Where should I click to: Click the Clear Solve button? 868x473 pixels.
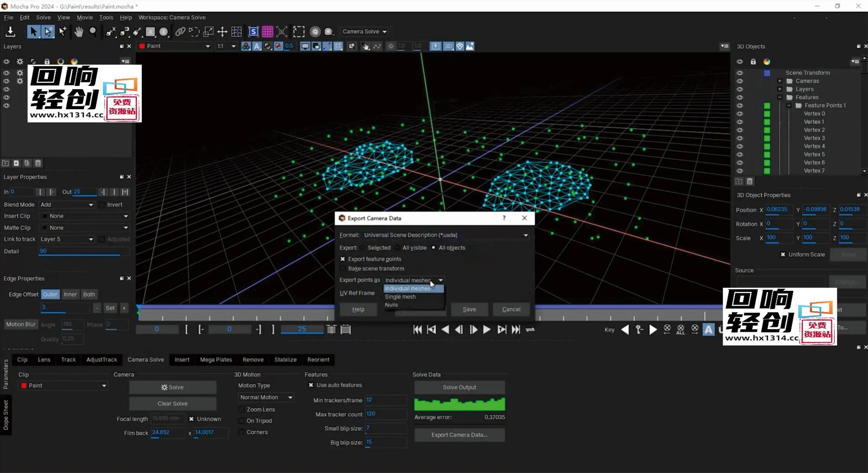[x=172, y=404]
